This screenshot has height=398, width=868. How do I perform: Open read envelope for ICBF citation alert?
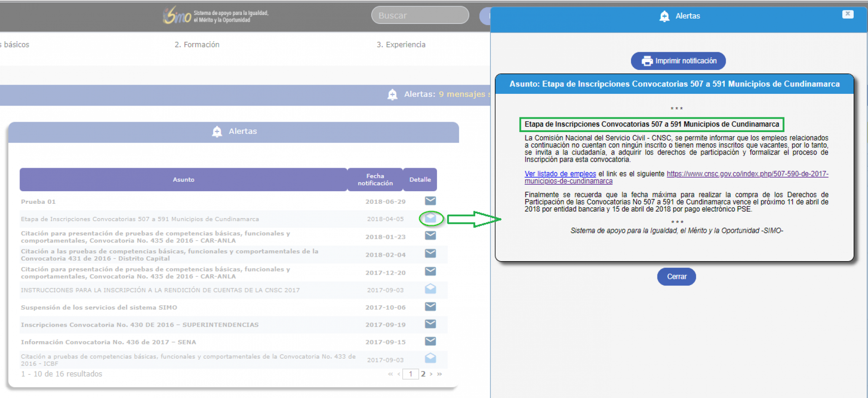[x=430, y=358]
